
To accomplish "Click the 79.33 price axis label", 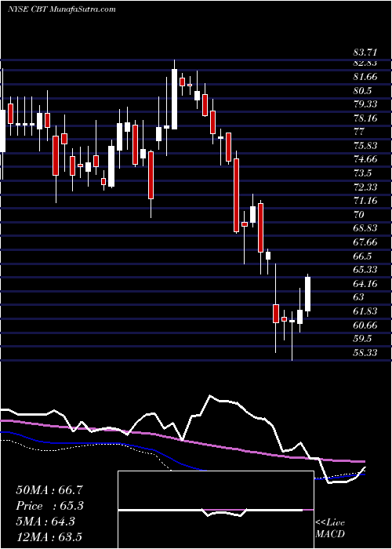I will (x=365, y=104).
